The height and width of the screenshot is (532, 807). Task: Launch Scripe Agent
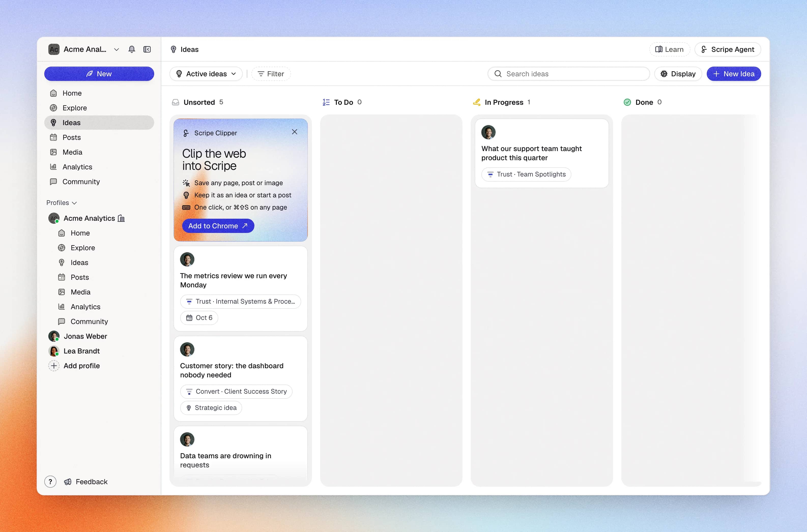coord(727,49)
